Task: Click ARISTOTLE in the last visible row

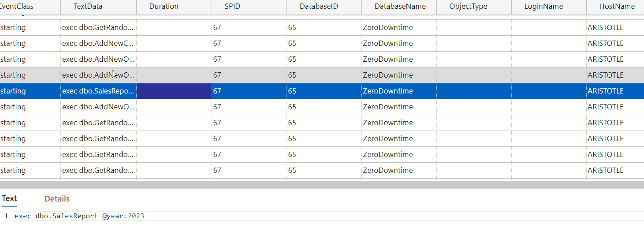Action: pos(605,171)
